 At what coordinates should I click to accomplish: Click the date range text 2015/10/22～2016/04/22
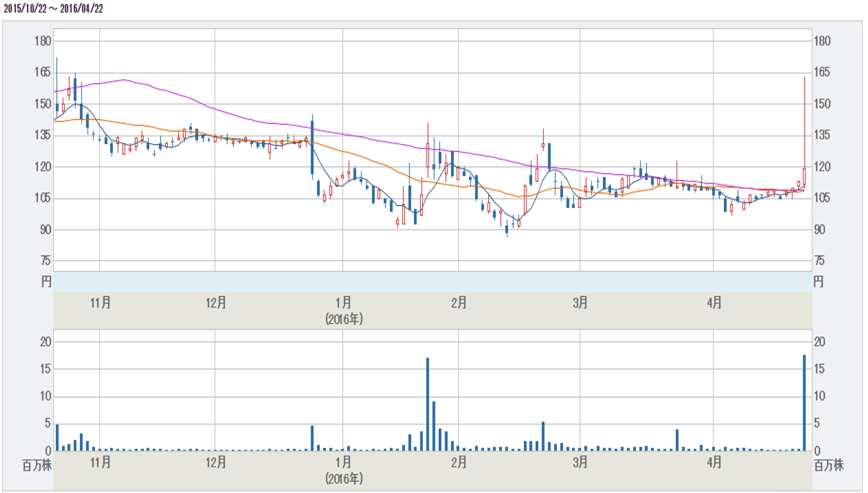click(x=53, y=9)
